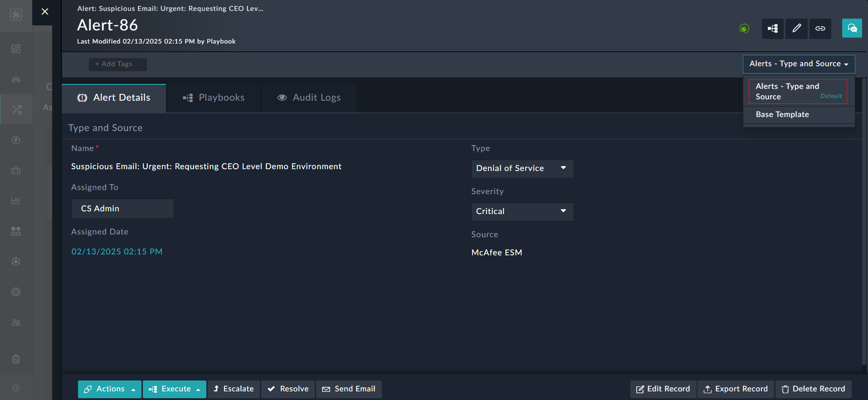868x400 pixels.
Task: Click the assigned date 02/13/2025 02:15 PM
Action: (117, 252)
